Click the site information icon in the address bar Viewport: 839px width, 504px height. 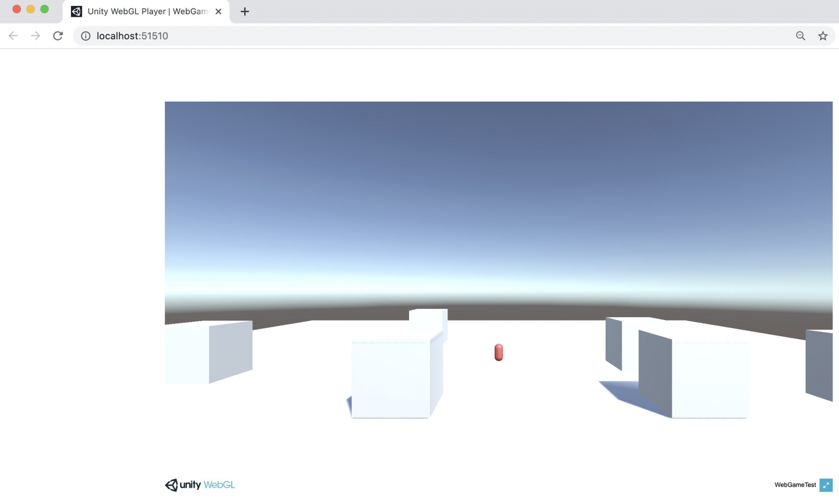(x=85, y=35)
